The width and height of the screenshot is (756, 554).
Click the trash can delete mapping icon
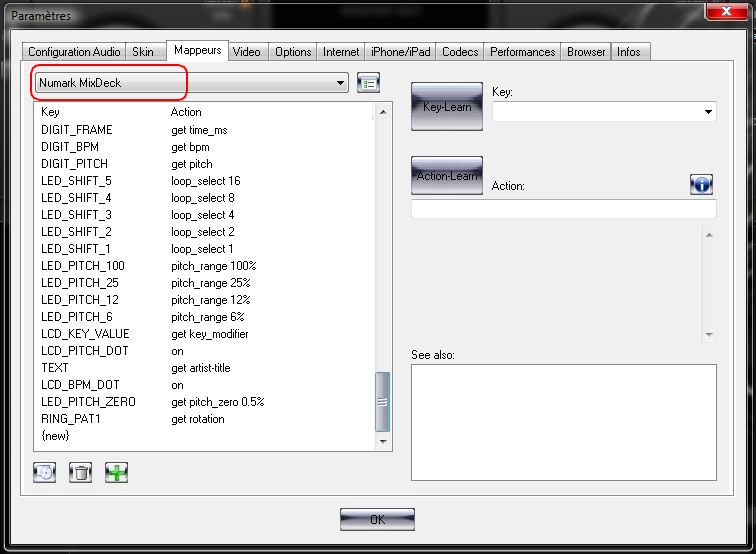[80, 472]
